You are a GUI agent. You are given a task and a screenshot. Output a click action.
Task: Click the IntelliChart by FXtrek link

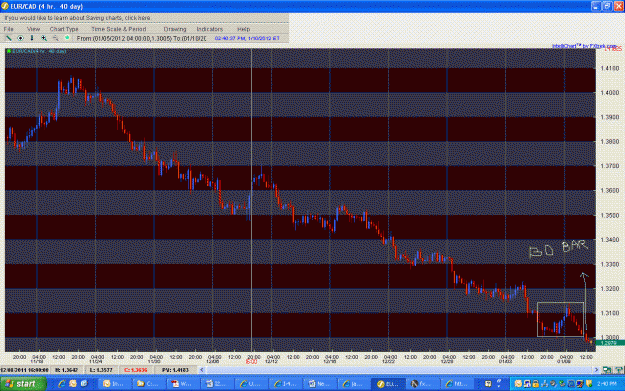click(x=584, y=46)
